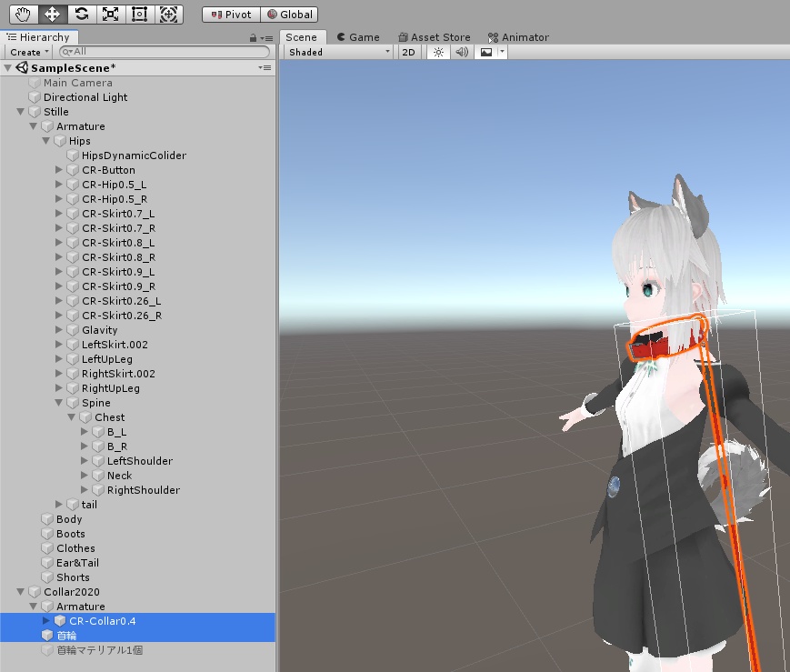This screenshot has width=790, height=672.
Task: Collapse the Spine bone
Action: pos(59,402)
